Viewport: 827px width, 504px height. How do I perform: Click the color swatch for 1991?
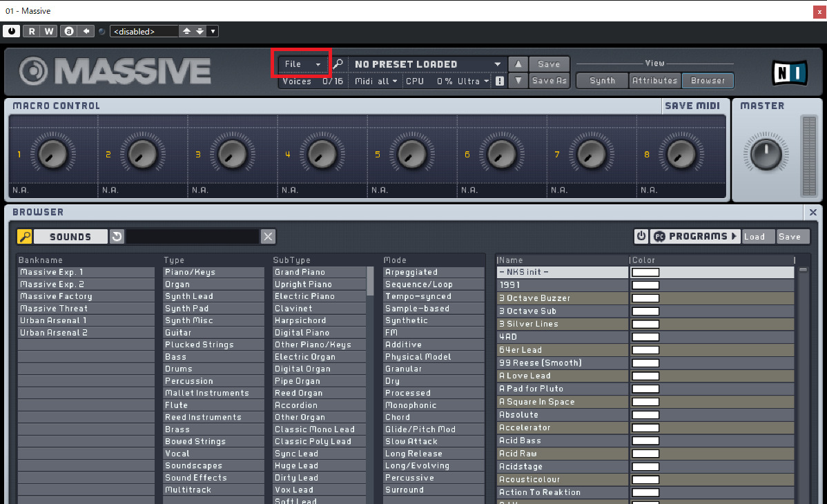coord(645,285)
